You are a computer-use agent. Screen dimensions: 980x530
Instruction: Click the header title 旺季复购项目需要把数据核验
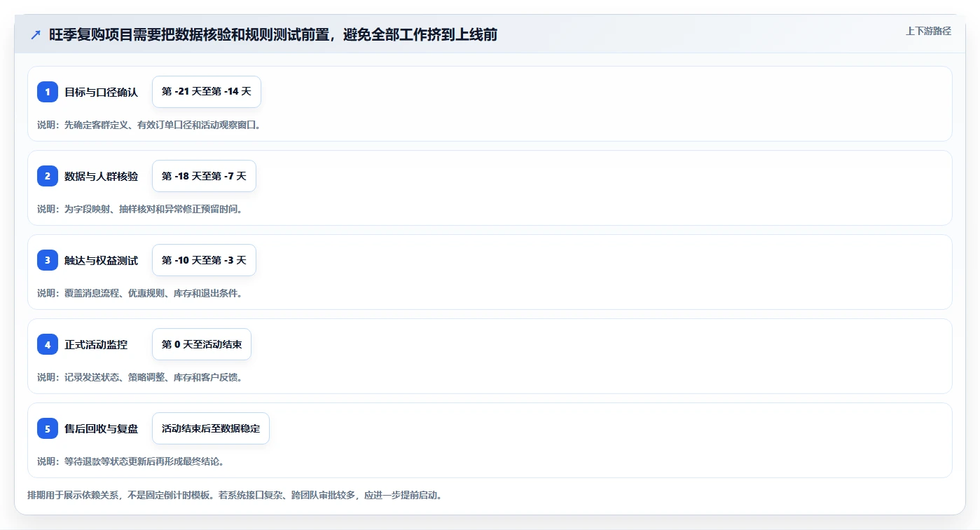273,35
